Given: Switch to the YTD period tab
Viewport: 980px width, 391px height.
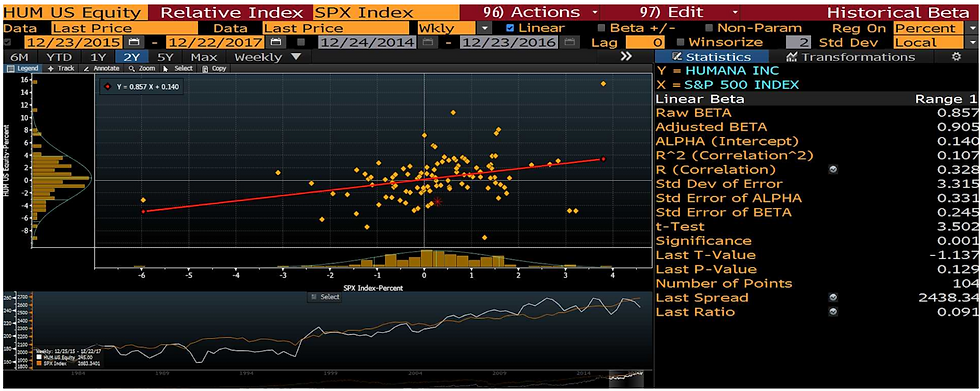Looking at the screenshot, I should point(59,57).
